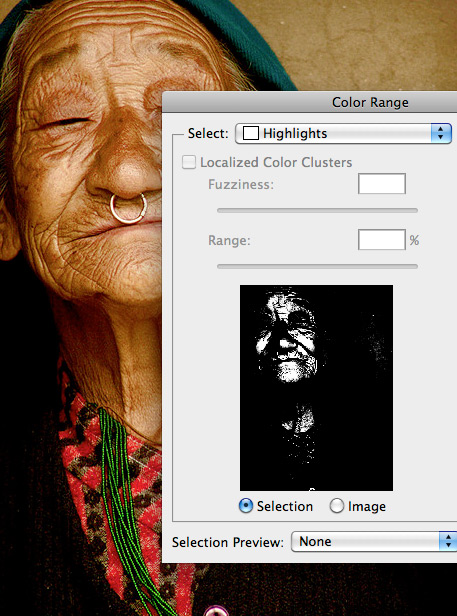This screenshot has height=616, width=457.
Task: Enable the Localized Color Clusters checkbox
Action: pyautogui.click(x=189, y=162)
